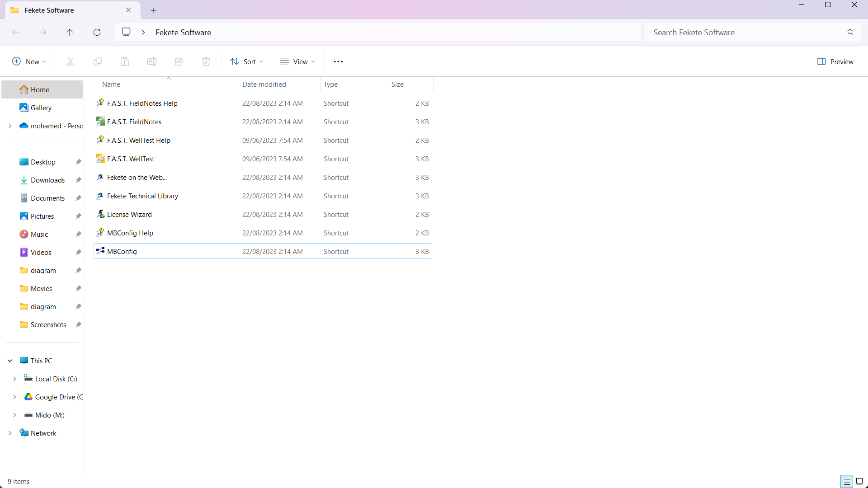
Task: Sort by the Date modified column header
Action: tap(264, 84)
